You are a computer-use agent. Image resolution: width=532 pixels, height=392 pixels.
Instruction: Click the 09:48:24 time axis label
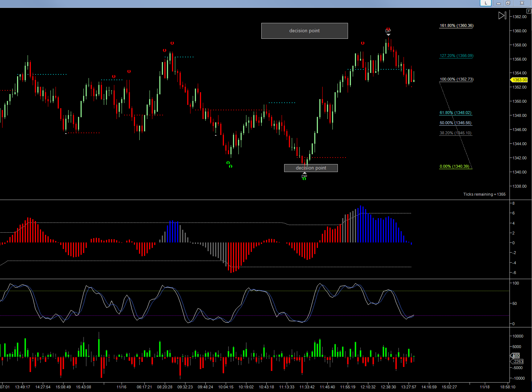pyautogui.click(x=205, y=387)
